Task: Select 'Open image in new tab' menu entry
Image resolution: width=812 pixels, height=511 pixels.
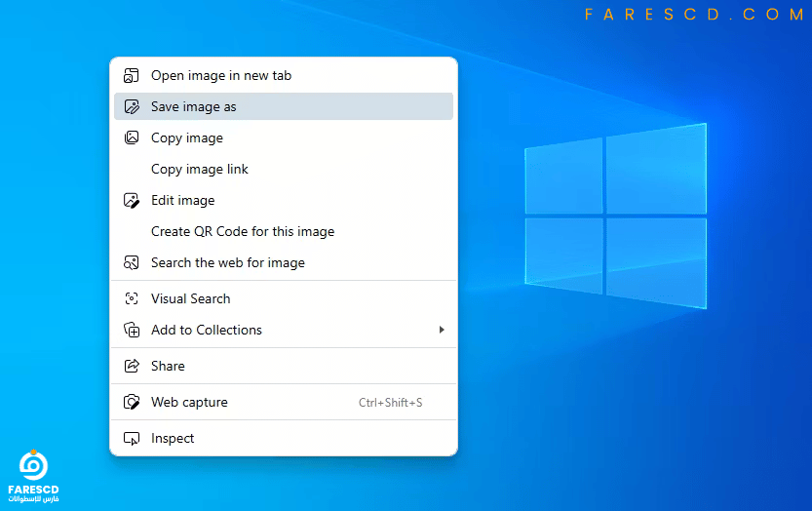Action: [284, 76]
